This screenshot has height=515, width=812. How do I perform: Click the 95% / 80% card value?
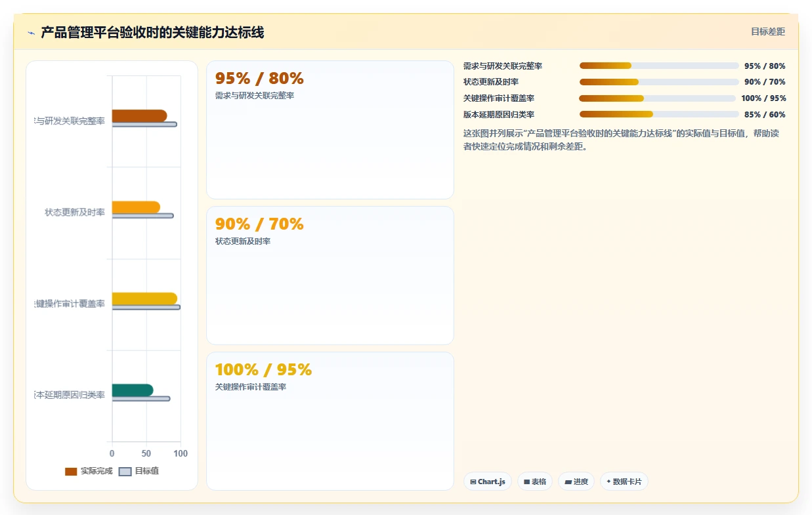259,79
